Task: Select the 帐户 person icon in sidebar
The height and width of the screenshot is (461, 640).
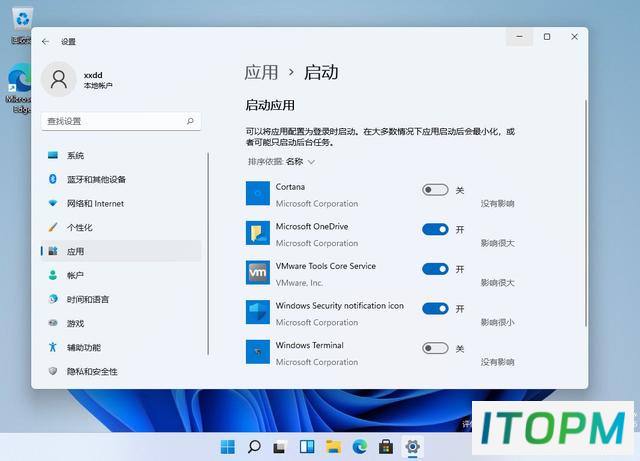Action: coord(53,275)
